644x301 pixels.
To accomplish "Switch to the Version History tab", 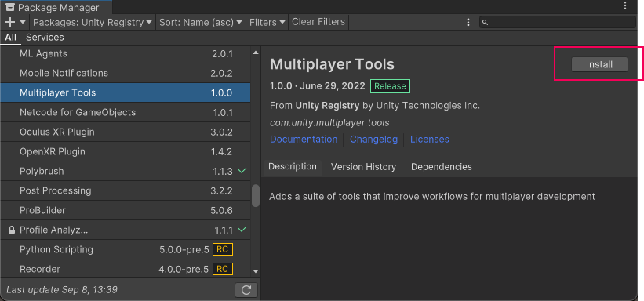I will coord(363,167).
